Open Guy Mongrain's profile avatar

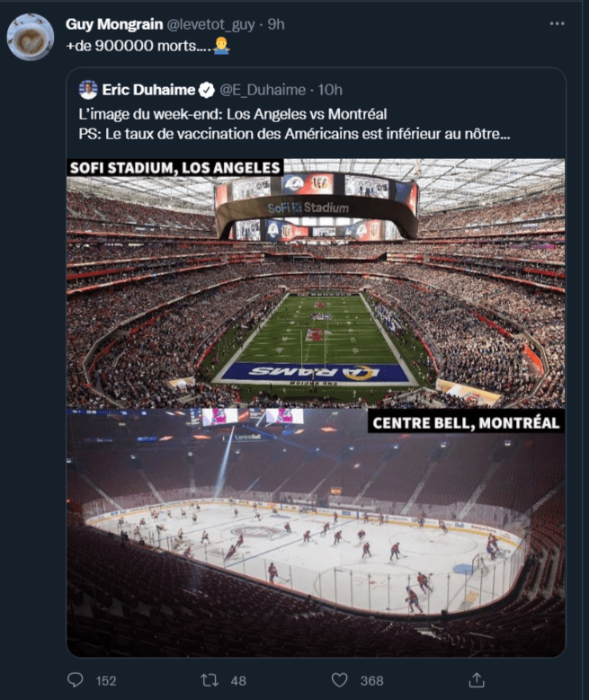[30, 37]
